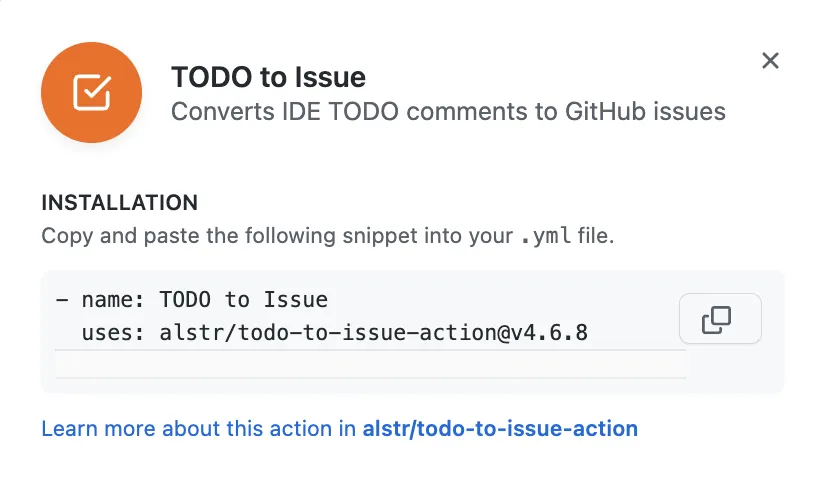Click the white checkmark inside the orange circle
Image resolution: width=824 pixels, height=484 pixels.
92,93
